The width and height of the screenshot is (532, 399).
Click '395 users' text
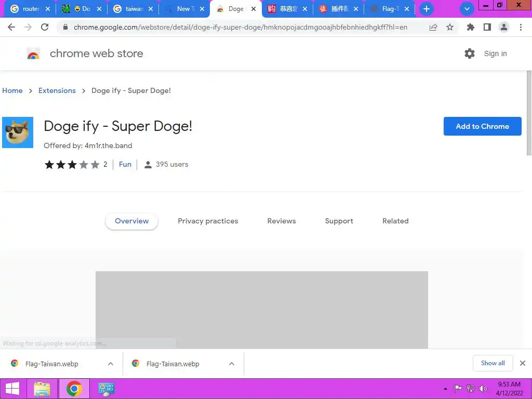(x=171, y=165)
